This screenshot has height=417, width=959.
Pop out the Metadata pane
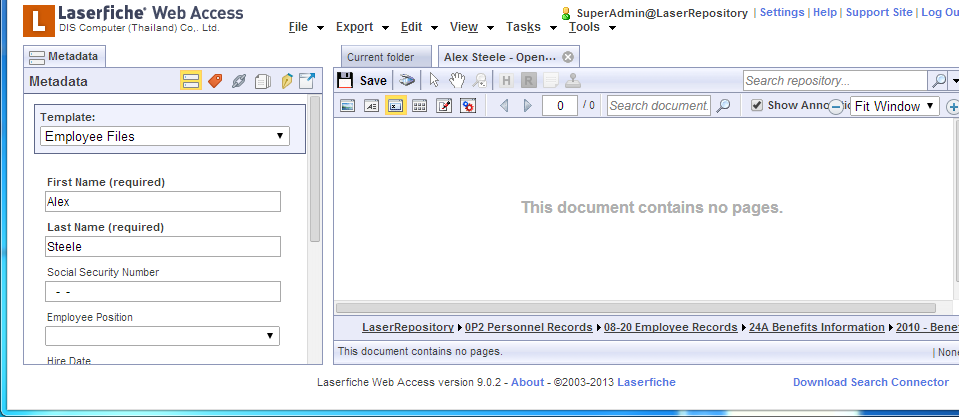[x=307, y=81]
